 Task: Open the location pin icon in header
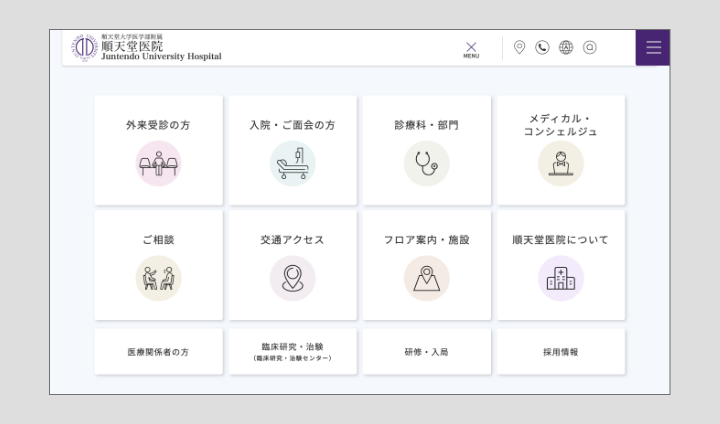point(519,47)
